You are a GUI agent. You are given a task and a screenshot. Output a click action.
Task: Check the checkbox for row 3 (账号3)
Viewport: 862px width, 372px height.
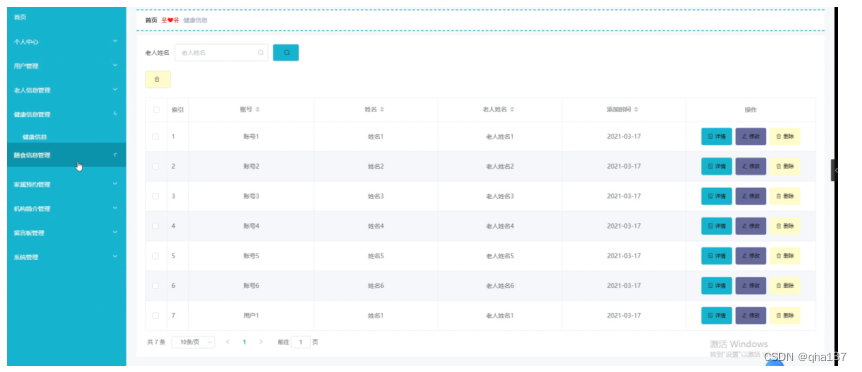[x=156, y=196]
